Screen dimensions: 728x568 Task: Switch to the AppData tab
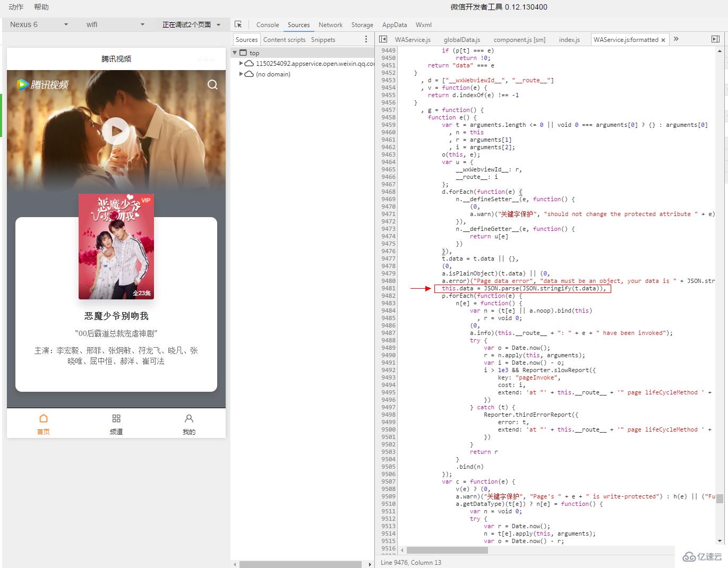coord(395,25)
